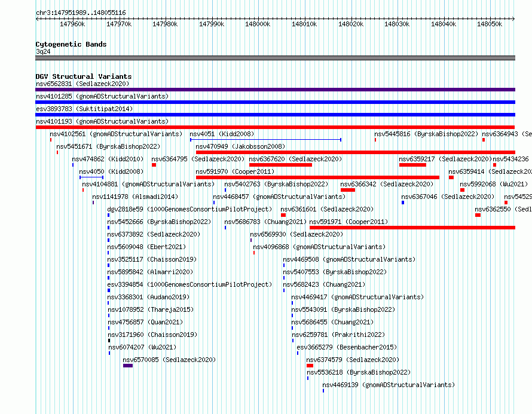The height and width of the screenshot is (414, 532).
Task: Select the 3q24 cytogenetic band bar
Action: coord(275,58)
